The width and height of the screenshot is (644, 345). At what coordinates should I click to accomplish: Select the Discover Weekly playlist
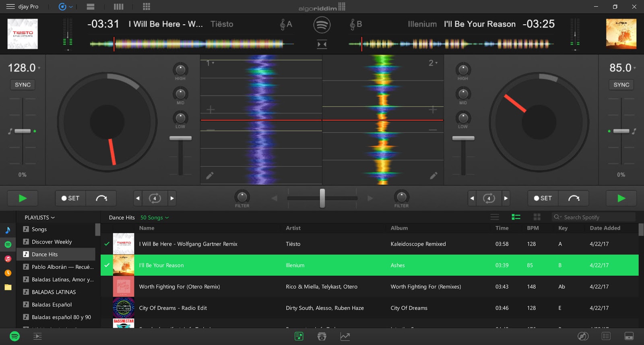[56, 242]
